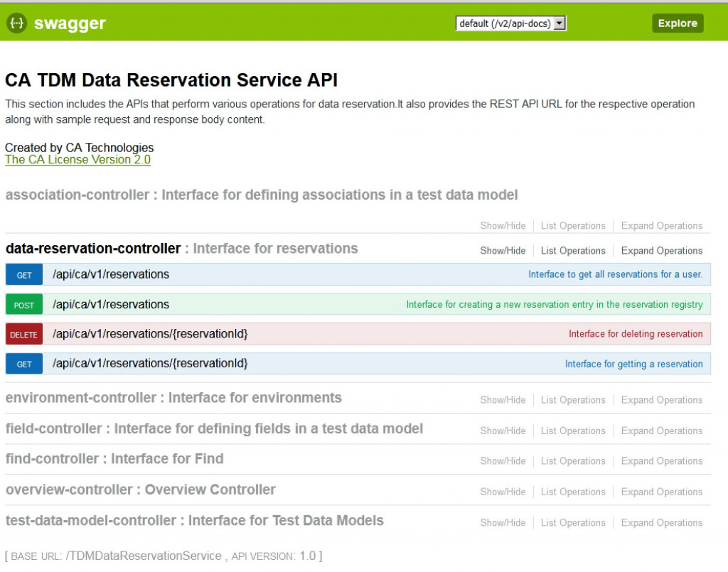Toggle Show/Hide for data-reservation-controller
Screen dimensions: 728x572
503,251
